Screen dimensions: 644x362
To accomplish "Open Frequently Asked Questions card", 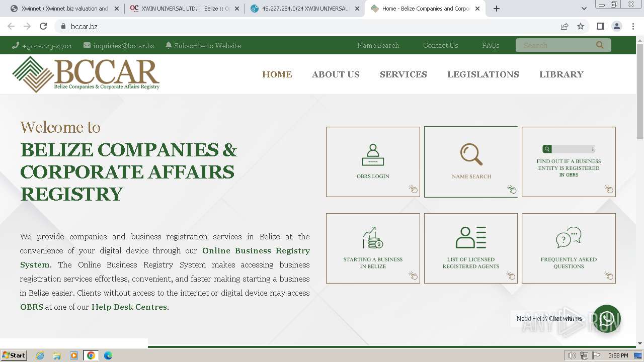I will [569, 248].
